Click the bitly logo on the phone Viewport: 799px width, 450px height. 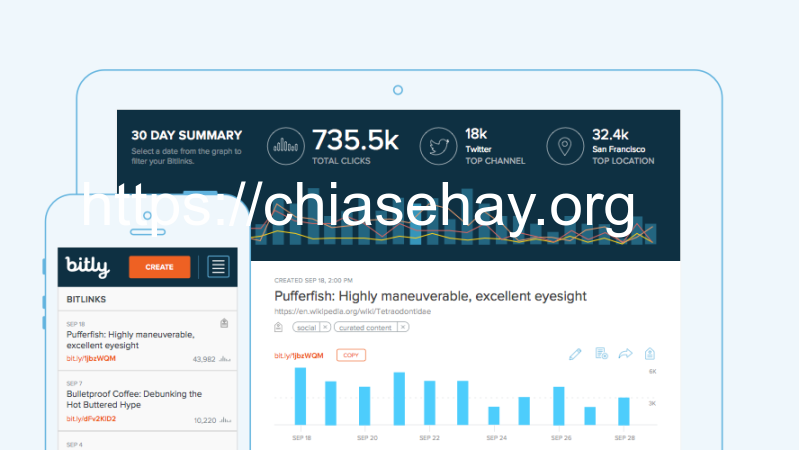pyautogui.click(x=87, y=267)
